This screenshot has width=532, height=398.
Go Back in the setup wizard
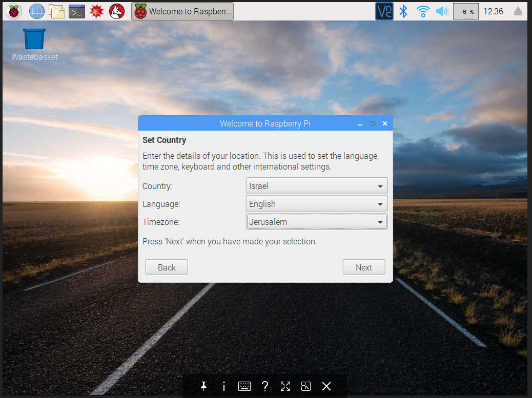click(166, 267)
